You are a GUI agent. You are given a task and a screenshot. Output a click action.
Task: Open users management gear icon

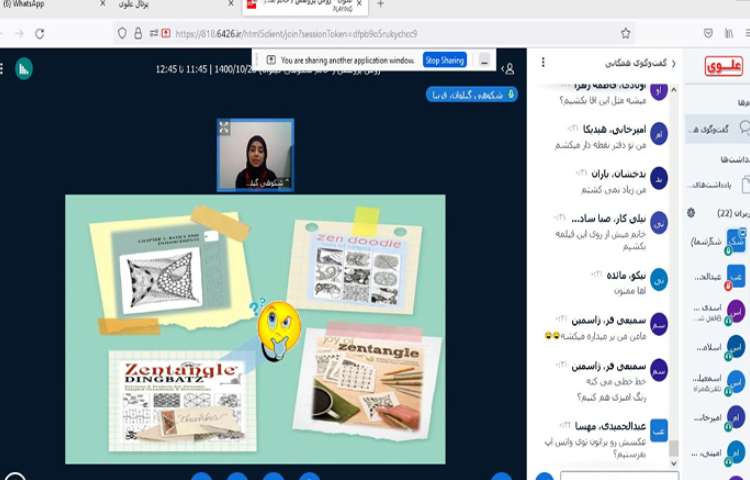click(691, 213)
